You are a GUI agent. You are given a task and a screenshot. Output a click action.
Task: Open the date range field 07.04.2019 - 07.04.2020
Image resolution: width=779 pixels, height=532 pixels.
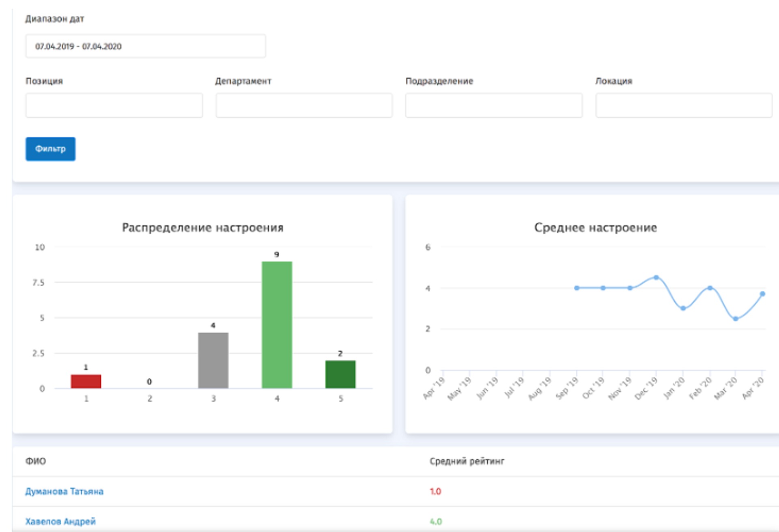pyautogui.click(x=145, y=46)
